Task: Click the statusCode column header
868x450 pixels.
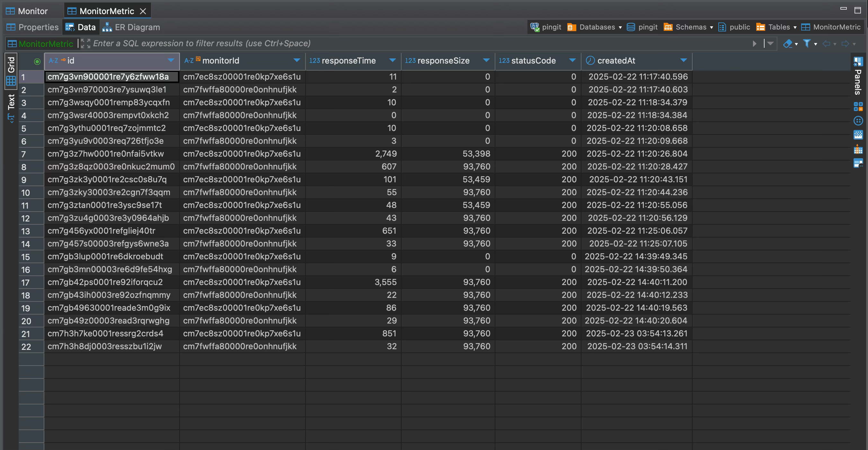Action: pyautogui.click(x=538, y=61)
